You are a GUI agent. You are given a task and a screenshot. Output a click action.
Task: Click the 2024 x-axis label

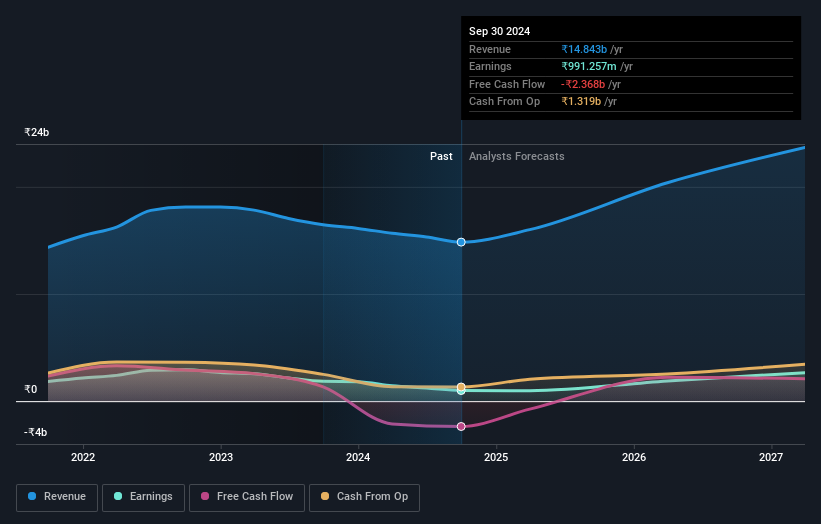click(358, 457)
